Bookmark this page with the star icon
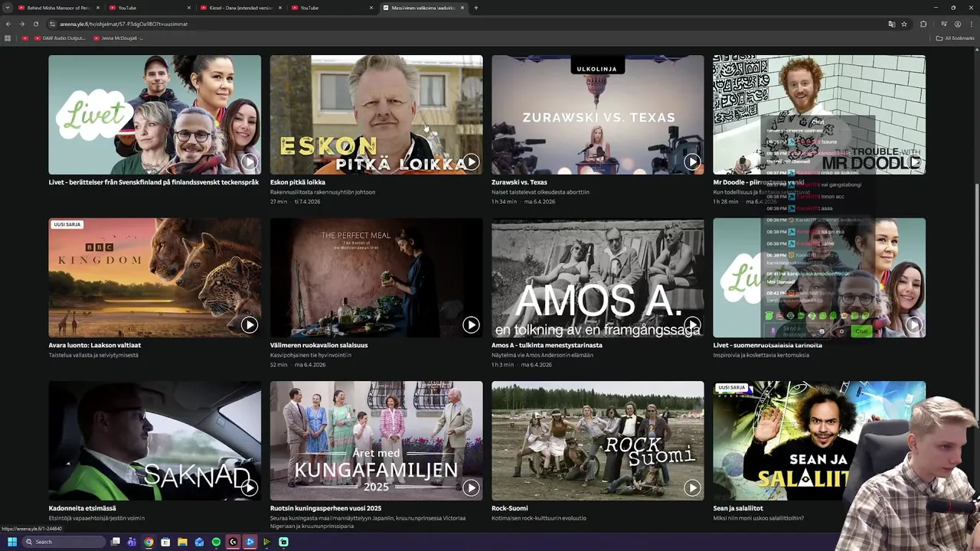Screen dimensions: 980x551 (x=904, y=24)
